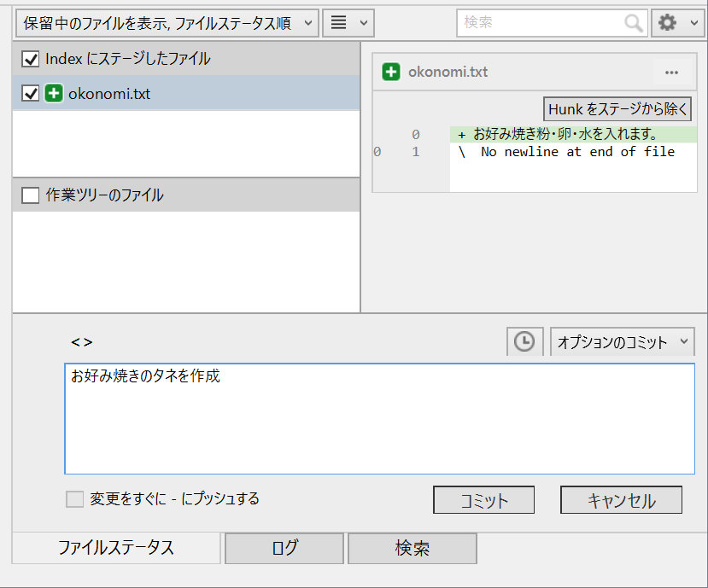Open the three-dot menu for okonomi.txt diff
Viewport: 708px width, 588px height.
point(671,73)
